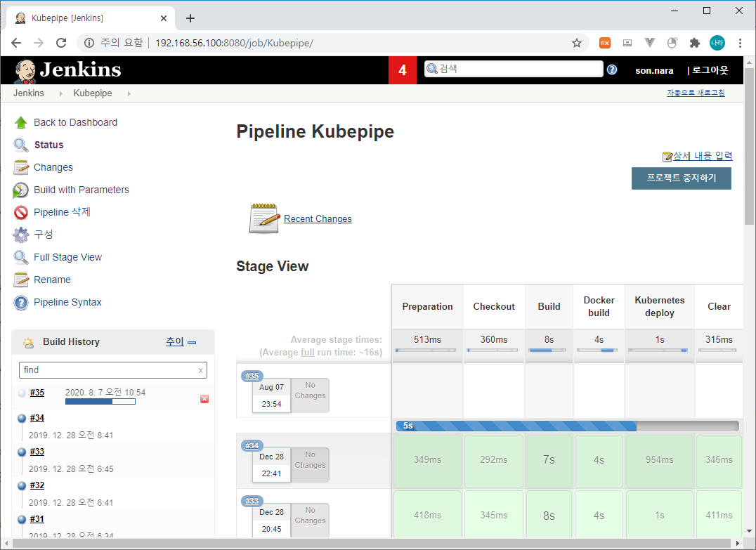Click the Back to Dashboard green arrow icon
This screenshot has height=550, width=756.
coord(21,122)
